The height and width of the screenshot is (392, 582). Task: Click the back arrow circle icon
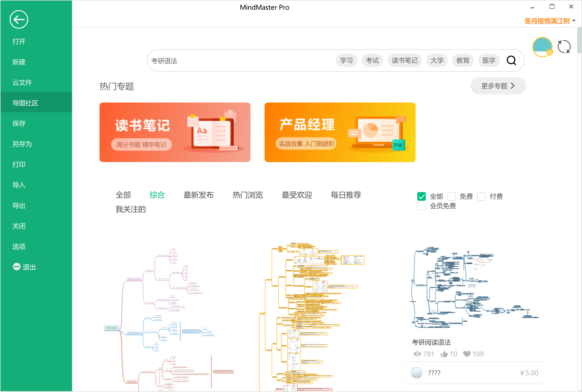(19, 19)
